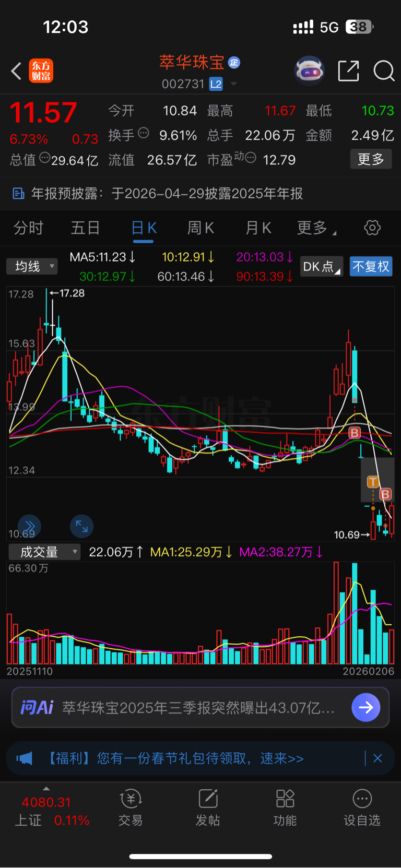This screenshot has height=868, width=401.
Task: Open the search magnifier icon
Action: [x=384, y=71]
